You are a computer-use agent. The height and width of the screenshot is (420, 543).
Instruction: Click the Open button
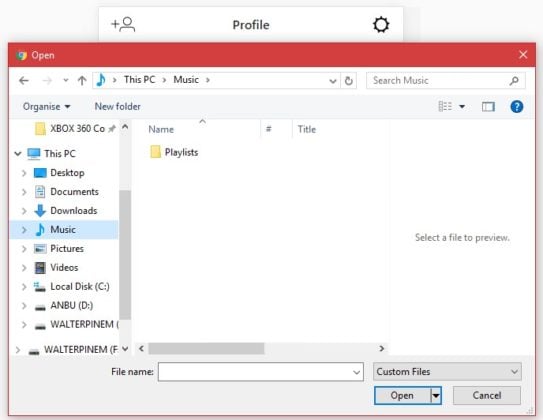tap(402, 396)
